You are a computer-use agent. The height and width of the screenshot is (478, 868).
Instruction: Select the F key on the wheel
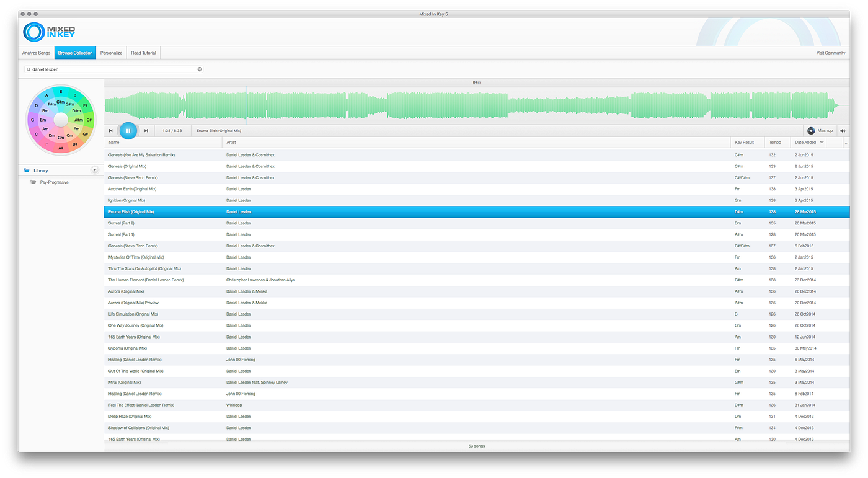(46, 144)
